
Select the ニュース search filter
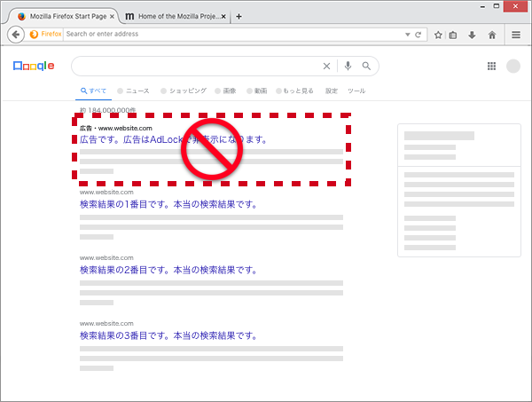tap(133, 91)
